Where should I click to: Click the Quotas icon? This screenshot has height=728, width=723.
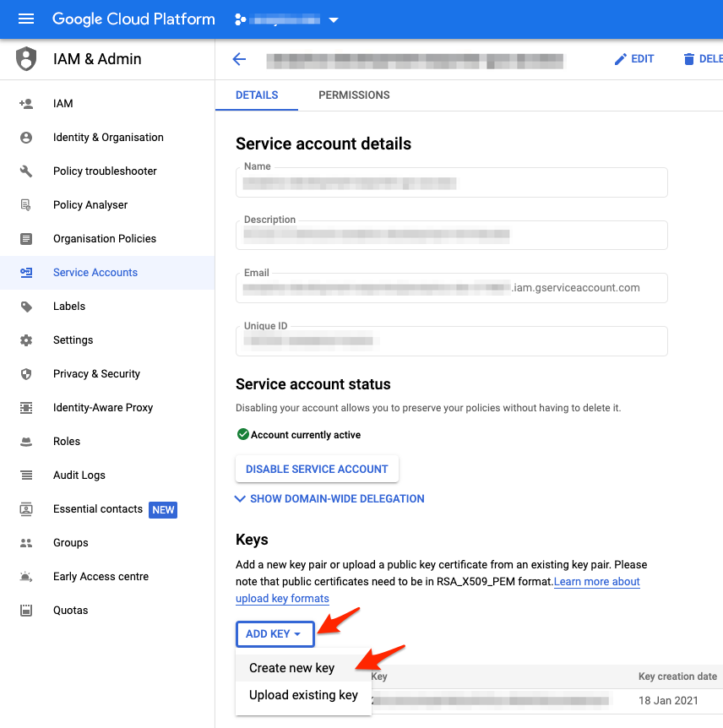(x=26, y=610)
